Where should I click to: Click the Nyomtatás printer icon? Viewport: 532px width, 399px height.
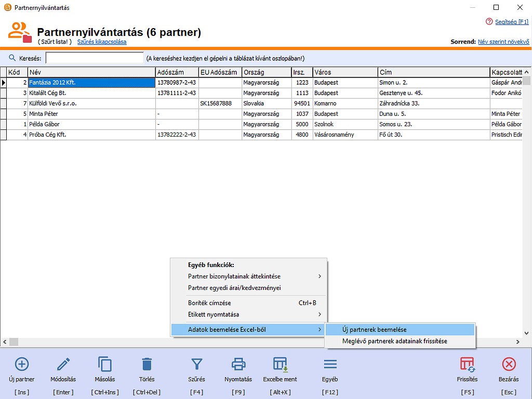tap(238, 364)
